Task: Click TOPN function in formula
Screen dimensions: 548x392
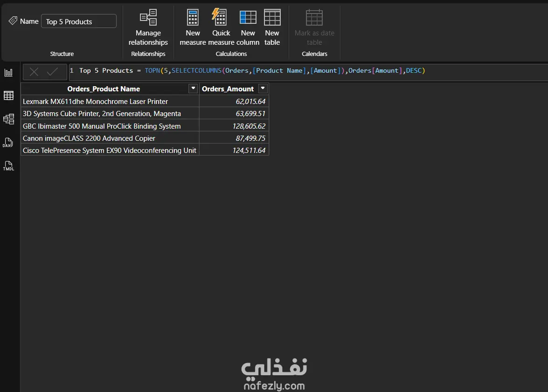Action: tap(153, 70)
